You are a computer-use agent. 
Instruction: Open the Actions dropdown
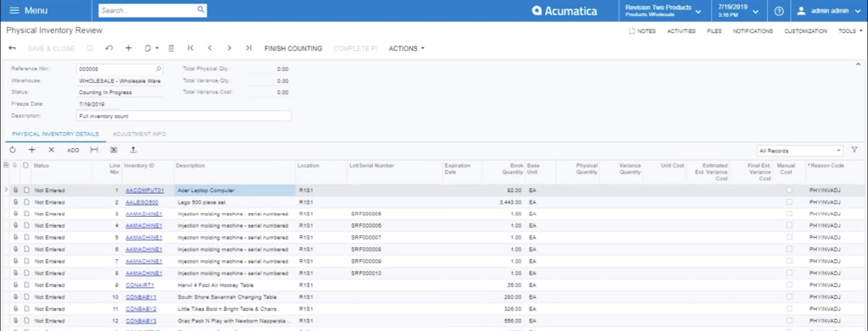[406, 48]
